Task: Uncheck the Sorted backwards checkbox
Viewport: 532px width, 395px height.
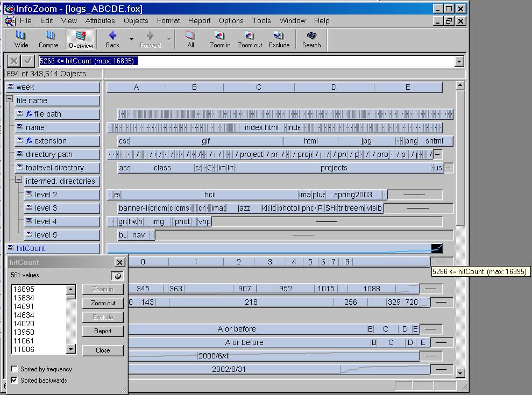Action: point(15,380)
